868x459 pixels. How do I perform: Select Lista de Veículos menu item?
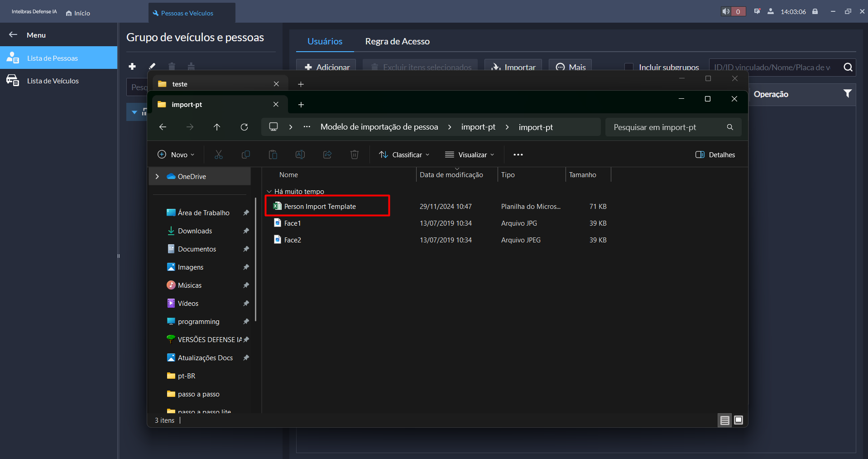click(x=53, y=81)
